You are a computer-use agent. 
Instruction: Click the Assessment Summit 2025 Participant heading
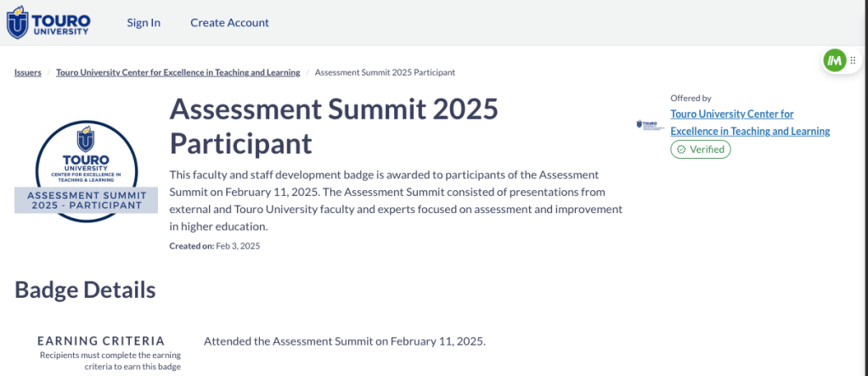334,126
